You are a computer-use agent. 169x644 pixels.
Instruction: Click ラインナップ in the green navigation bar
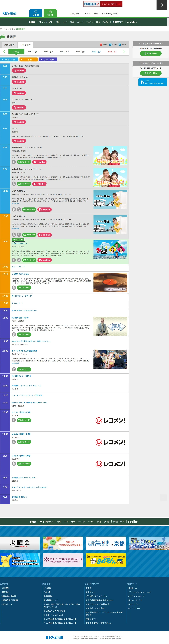[x=45, y=22]
